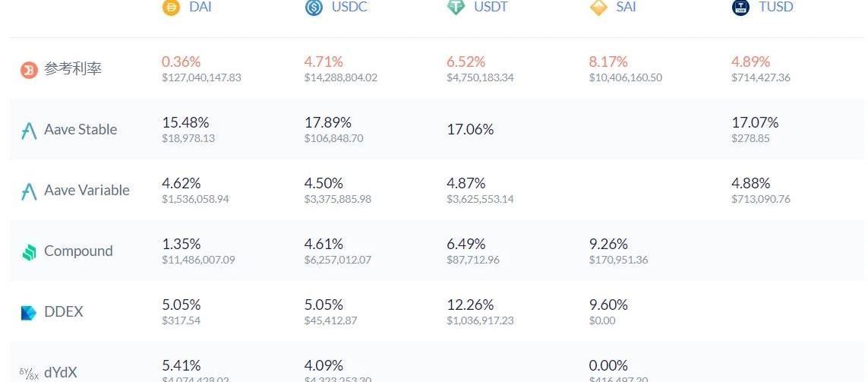Click the DDEX logo icon
The height and width of the screenshot is (382, 868).
[29, 312]
